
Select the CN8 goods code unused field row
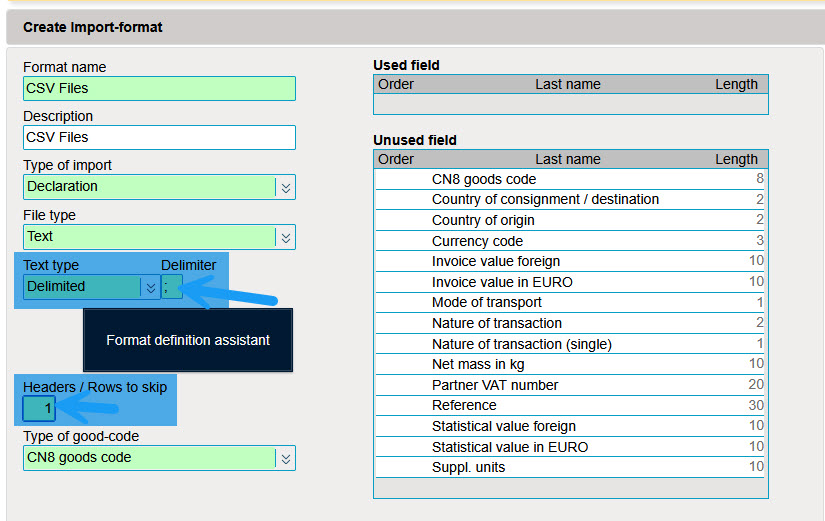click(570, 179)
